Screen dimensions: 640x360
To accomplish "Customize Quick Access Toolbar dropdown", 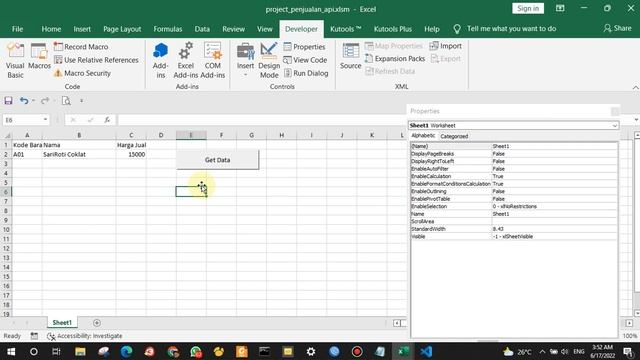I will (x=82, y=100).
